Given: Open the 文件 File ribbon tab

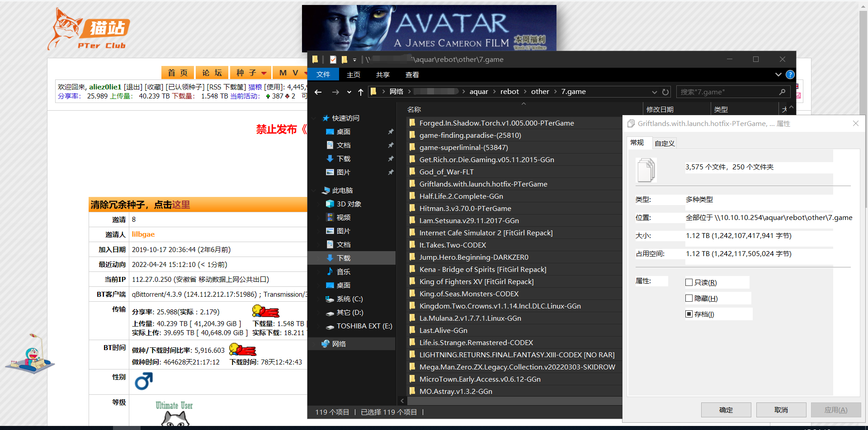Looking at the screenshot, I should pyautogui.click(x=323, y=75).
